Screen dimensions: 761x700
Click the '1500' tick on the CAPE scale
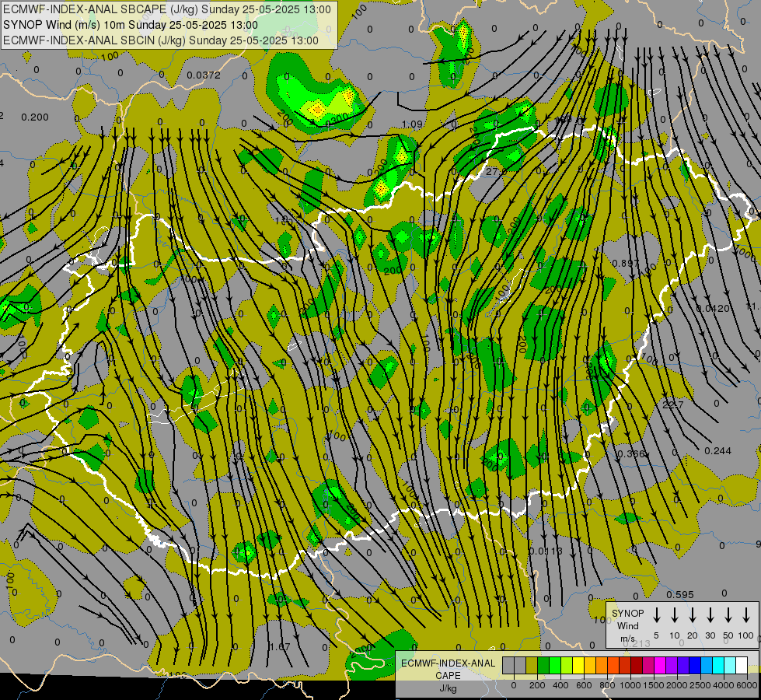pos(654,685)
